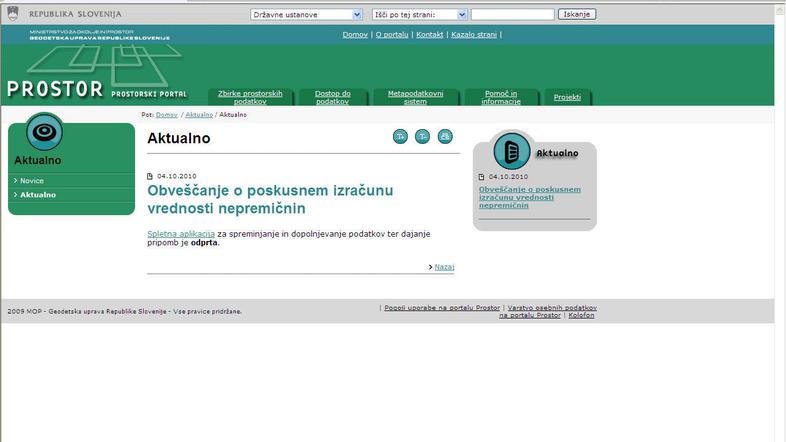Click the eye icon above the Aktualno sidebar
This screenshot has width=786, height=442.
45,132
